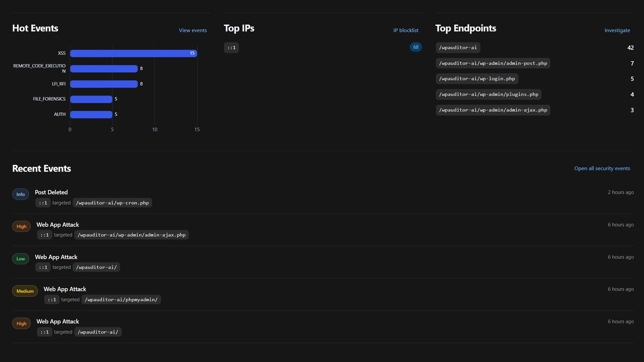Open the Medium Web App Attack title
Viewport: 644px width, 362px height.
65,289
